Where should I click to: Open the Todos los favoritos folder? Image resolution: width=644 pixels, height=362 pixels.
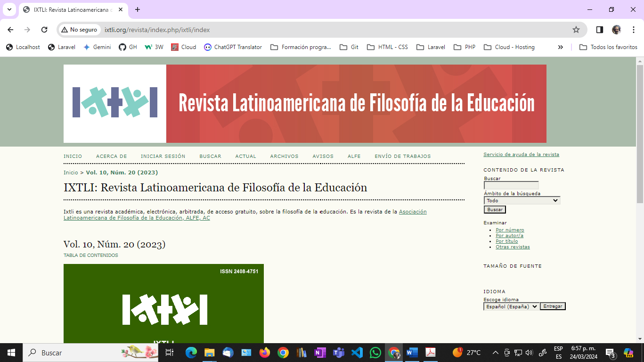coord(608,47)
